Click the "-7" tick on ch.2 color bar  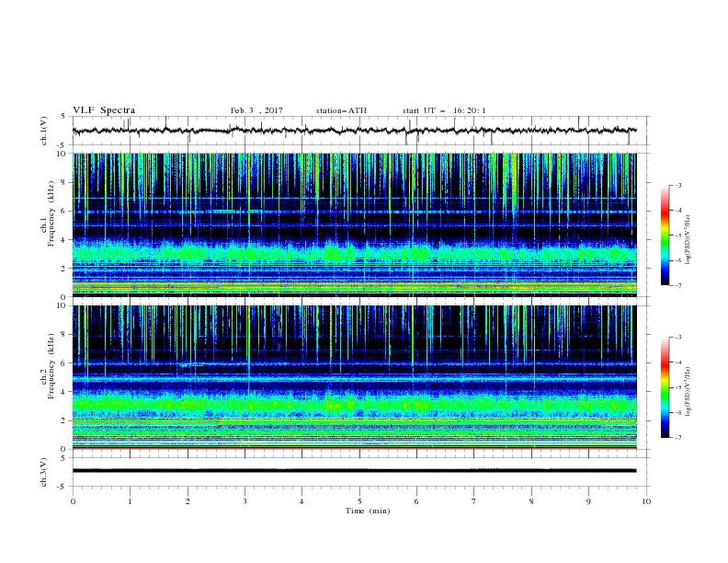tap(678, 437)
